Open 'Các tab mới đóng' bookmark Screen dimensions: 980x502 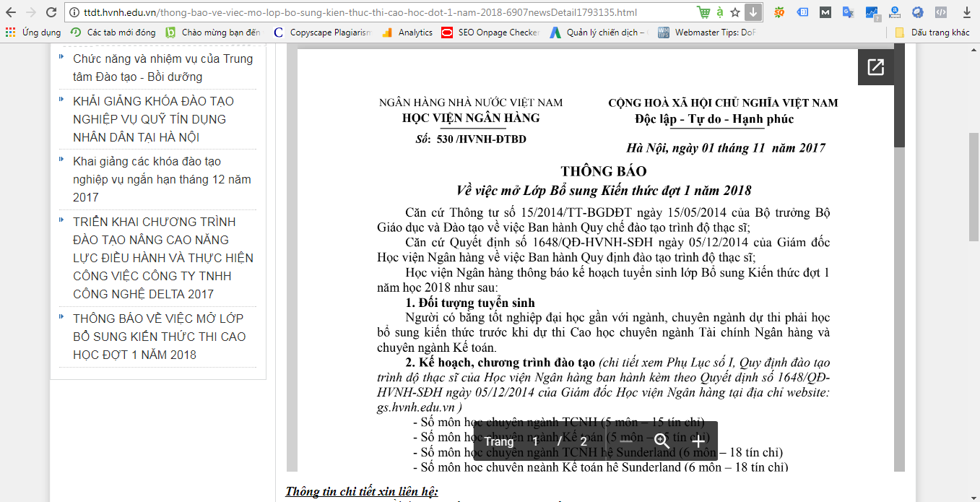pos(113,33)
